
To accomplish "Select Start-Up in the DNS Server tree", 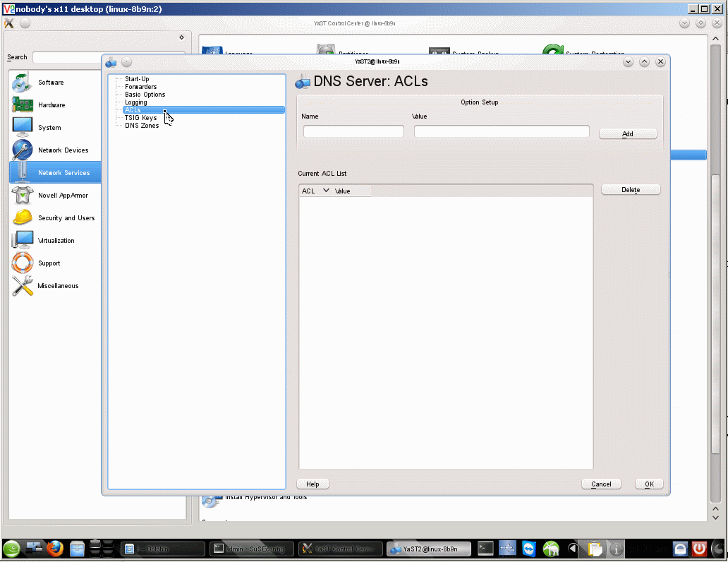I will click(137, 79).
